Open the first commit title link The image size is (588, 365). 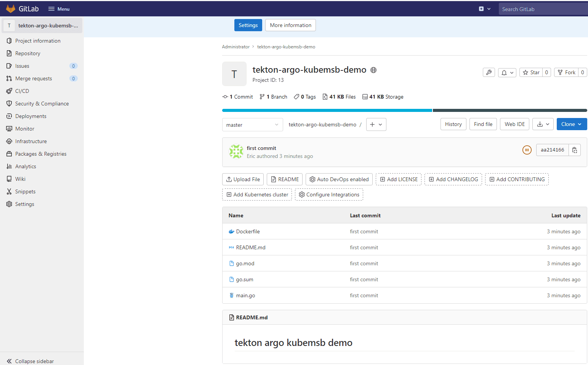pos(261,148)
